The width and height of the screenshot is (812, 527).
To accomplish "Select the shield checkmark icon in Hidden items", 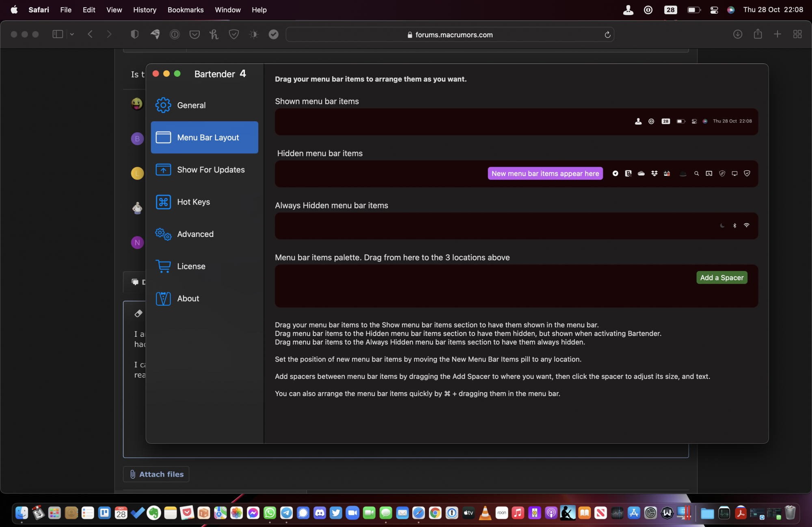I will pos(747,173).
